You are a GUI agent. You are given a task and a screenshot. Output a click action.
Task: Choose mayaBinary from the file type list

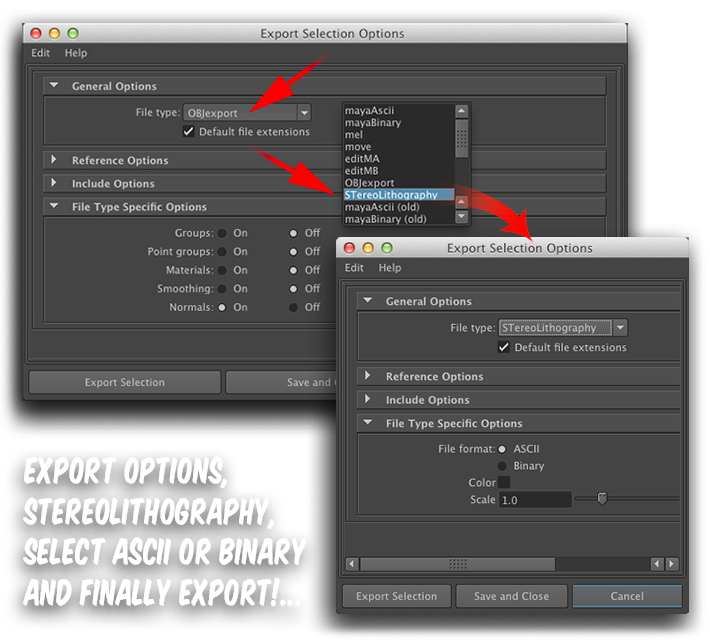[373, 123]
